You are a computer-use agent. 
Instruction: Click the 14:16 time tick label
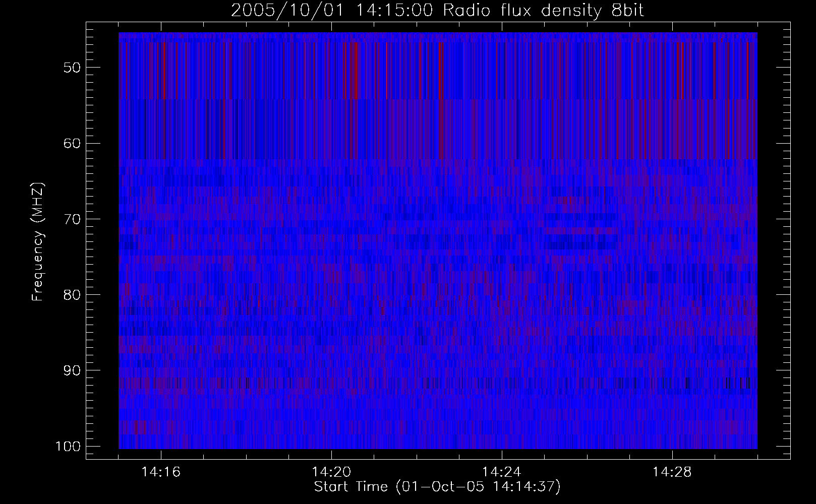click(161, 472)
